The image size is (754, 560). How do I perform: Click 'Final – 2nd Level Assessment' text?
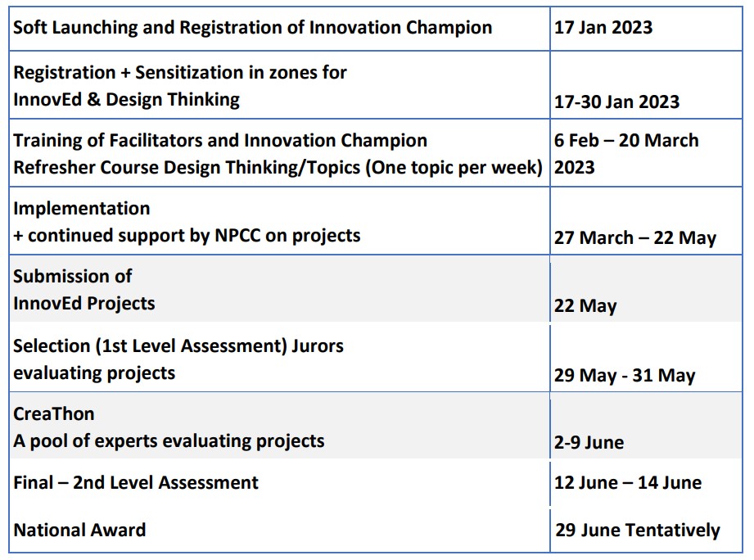(x=136, y=482)
